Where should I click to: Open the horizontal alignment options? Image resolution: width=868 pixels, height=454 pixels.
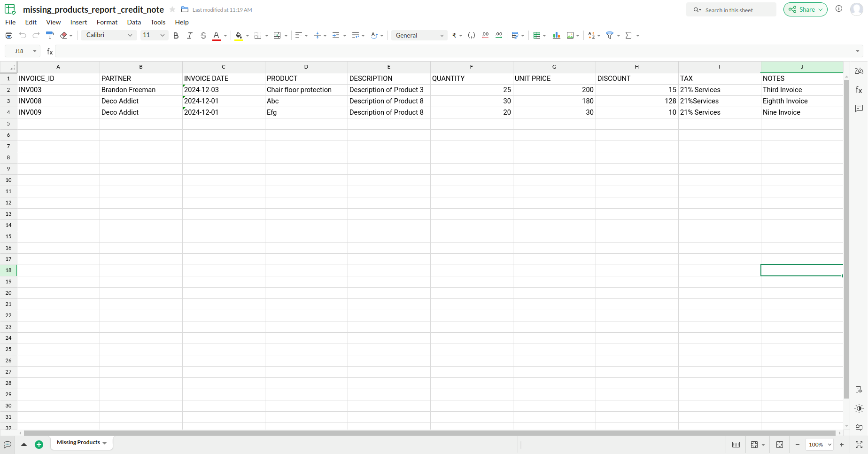(301, 35)
